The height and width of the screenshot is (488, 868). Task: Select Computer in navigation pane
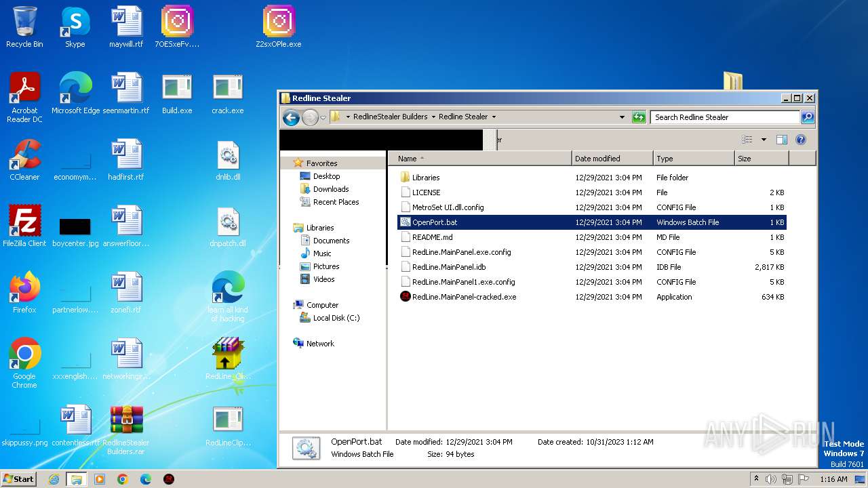[x=322, y=305]
